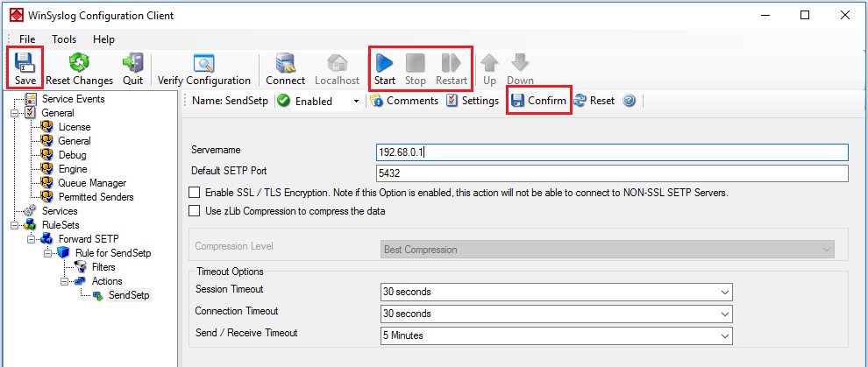Click the Quit toolbar icon
Image resolution: width=868 pixels, height=367 pixels.
click(133, 62)
